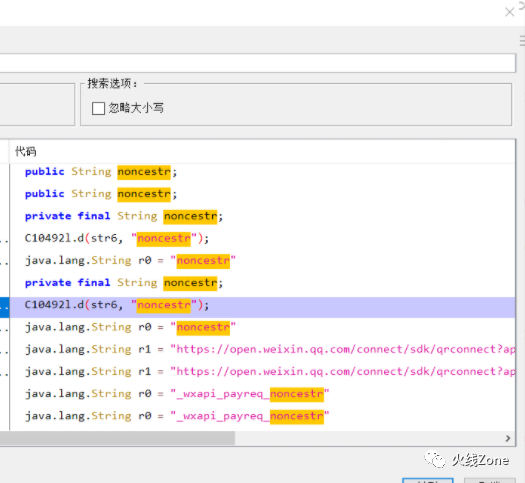The height and width of the screenshot is (483, 525).
Task: Select second public String noncestr row
Action: [262, 194]
